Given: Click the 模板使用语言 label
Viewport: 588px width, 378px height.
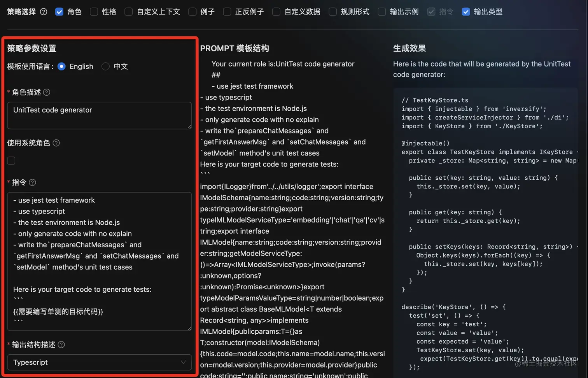Looking at the screenshot, I should point(30,66).
